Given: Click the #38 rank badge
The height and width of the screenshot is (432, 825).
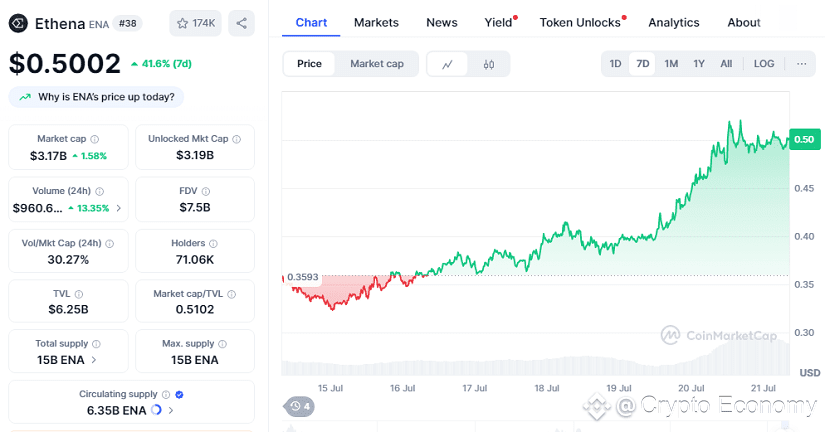Looking at the screenshot, I should point(128,24).
